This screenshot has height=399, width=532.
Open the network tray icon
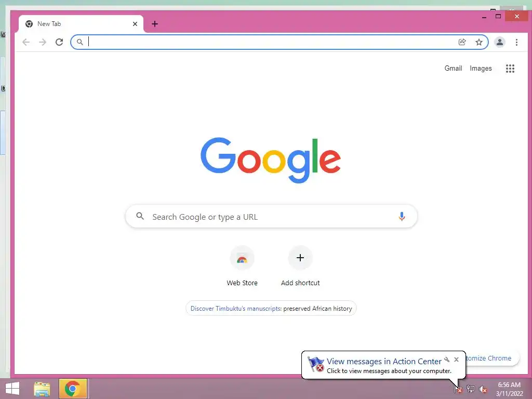(470, 389)
